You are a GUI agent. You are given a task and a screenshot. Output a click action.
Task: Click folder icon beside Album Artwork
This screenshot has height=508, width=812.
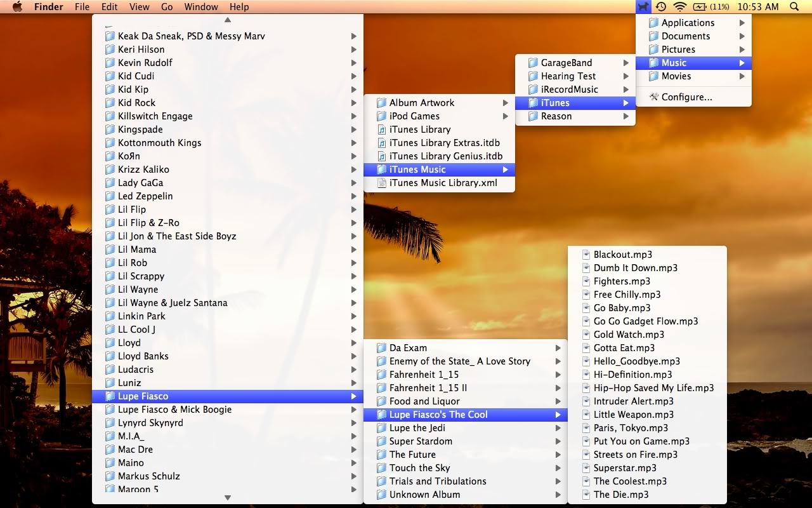[x=381, y=103]
